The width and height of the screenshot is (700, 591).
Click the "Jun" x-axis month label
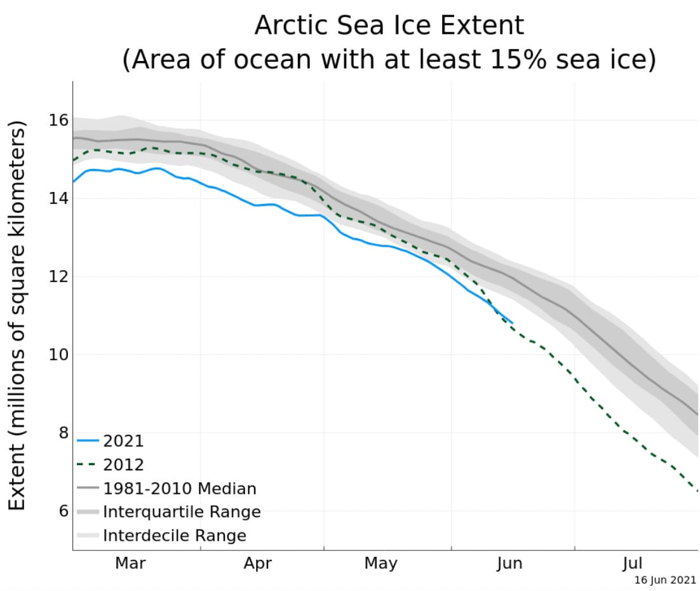511,563
